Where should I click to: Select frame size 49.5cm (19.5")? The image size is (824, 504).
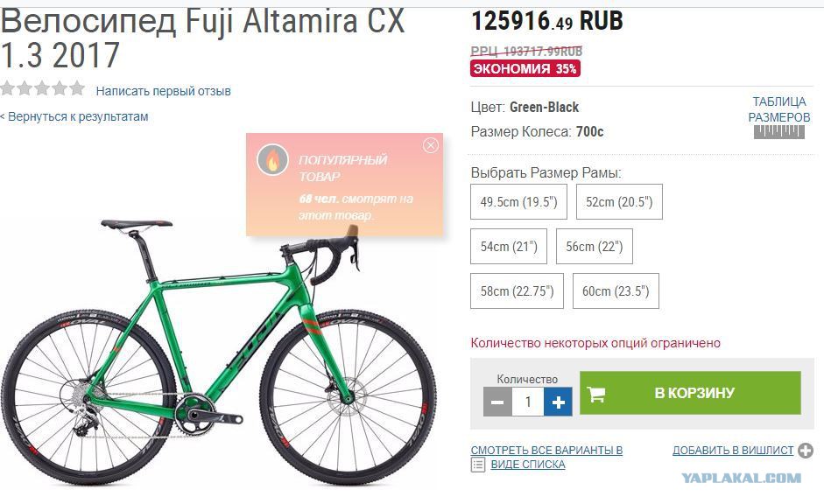[x=518, y=201]
